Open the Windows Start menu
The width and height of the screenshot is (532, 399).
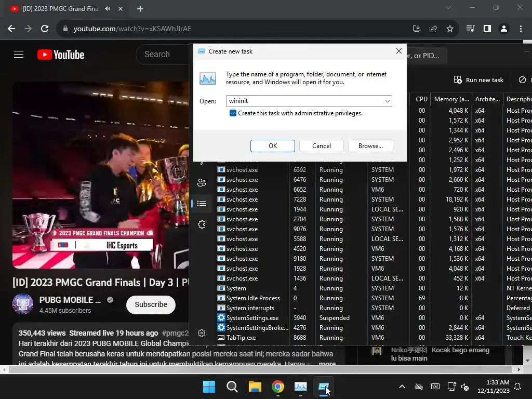click(x=209, y=387)
